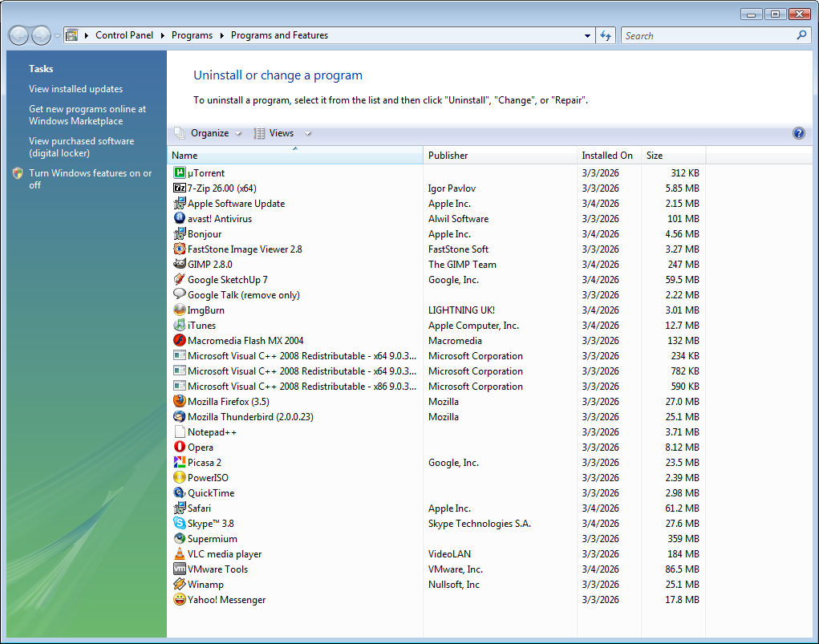Click the Forward navigation button
819x644 pixels.
click(41, 35)
